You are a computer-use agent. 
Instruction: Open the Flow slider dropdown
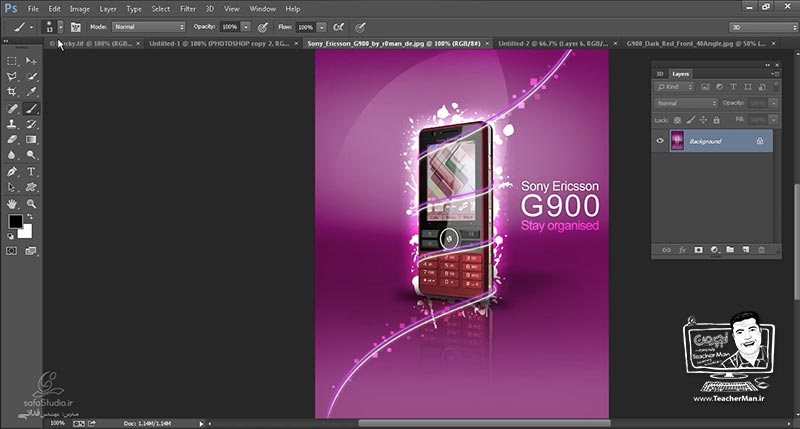click(321, 27)
